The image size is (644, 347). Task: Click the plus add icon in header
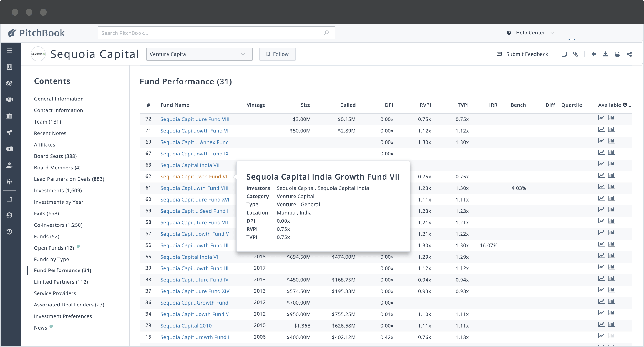pos(593,54)
